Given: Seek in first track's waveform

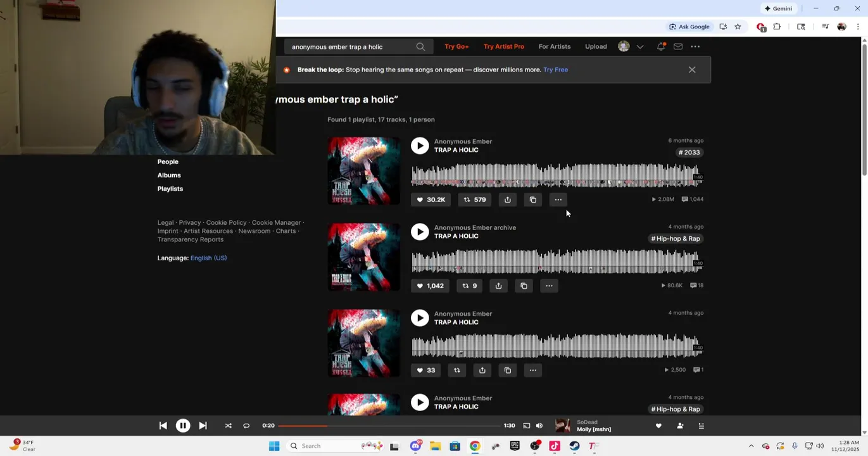Looking at the screenshot, I should (x=557, y=175).
